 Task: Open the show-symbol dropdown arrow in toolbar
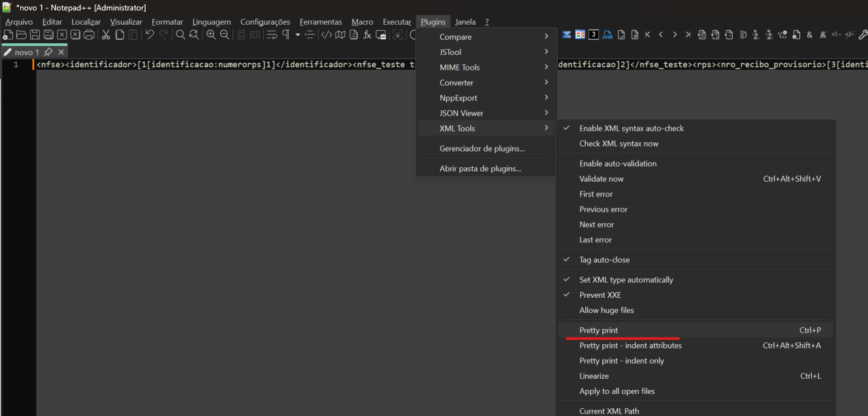297,35
